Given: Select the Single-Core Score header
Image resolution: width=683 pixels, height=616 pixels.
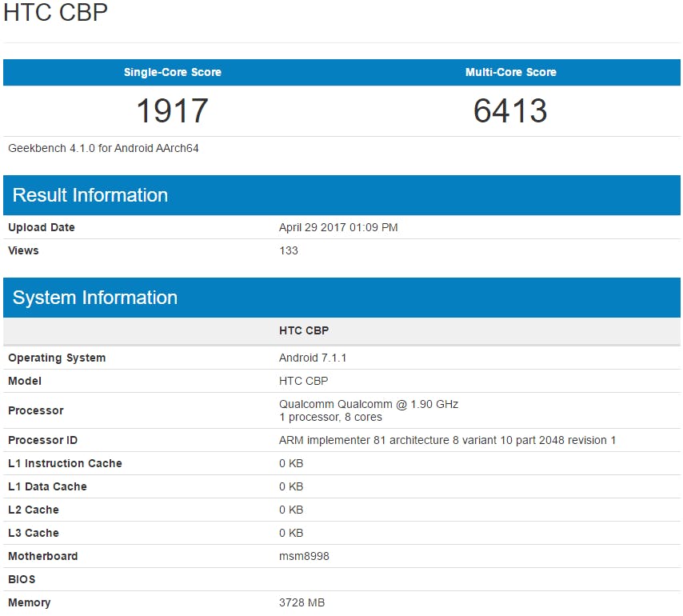Looking at the screenshot, I should point(170,72).
